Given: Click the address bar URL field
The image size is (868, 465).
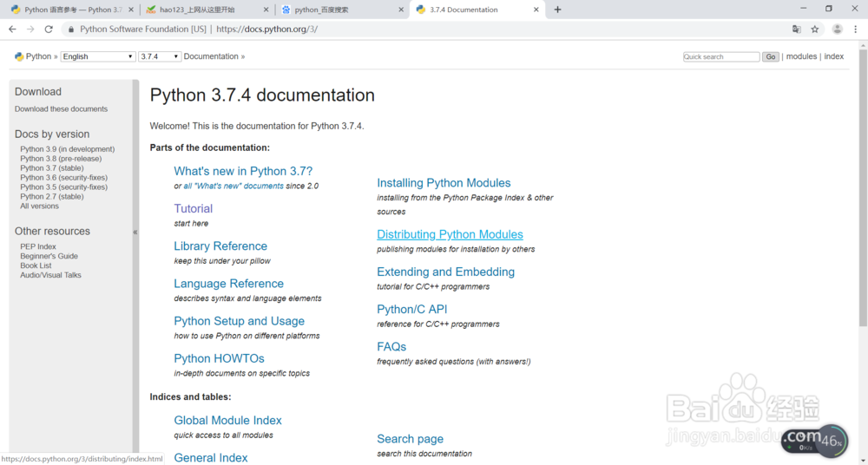Looking at the screenshot, I should click(434, 29).
